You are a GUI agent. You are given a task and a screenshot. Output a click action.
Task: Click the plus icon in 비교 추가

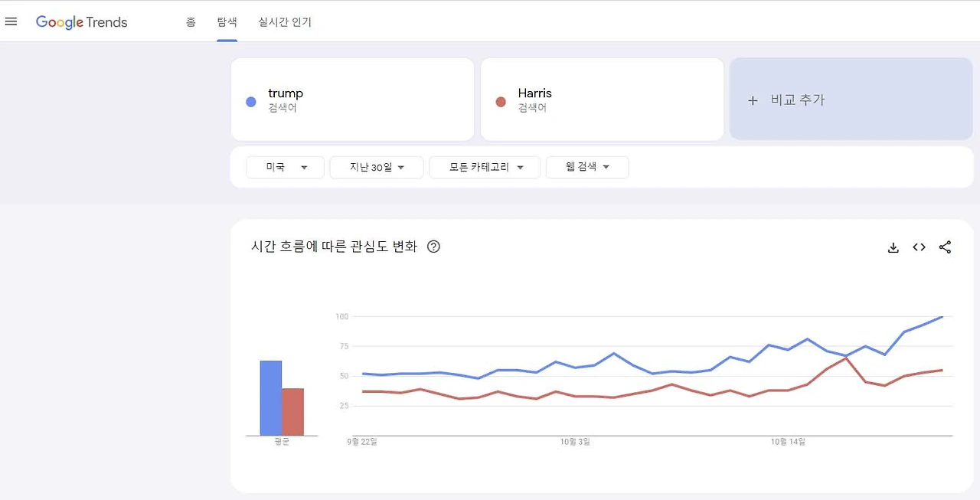[x=753, y=100]
